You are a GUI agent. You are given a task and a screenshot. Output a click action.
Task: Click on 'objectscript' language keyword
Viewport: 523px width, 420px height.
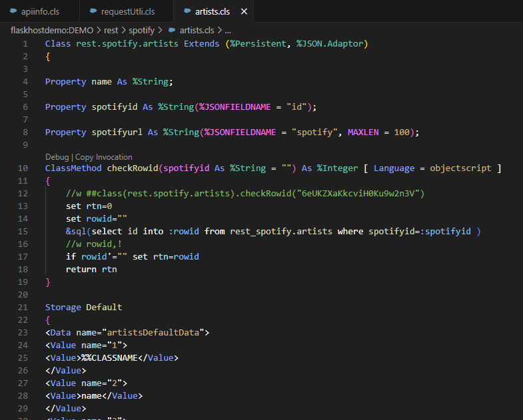tap(460, 168)
